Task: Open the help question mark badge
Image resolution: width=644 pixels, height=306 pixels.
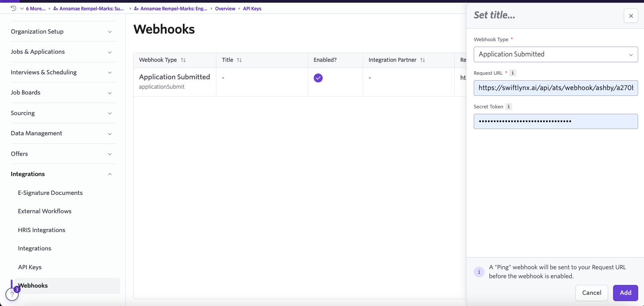Action: (x=12, y=294)
